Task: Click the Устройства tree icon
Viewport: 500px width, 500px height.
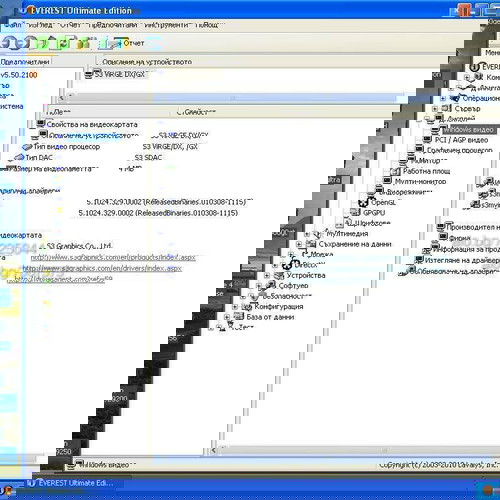Action: [x=279, y=275]
